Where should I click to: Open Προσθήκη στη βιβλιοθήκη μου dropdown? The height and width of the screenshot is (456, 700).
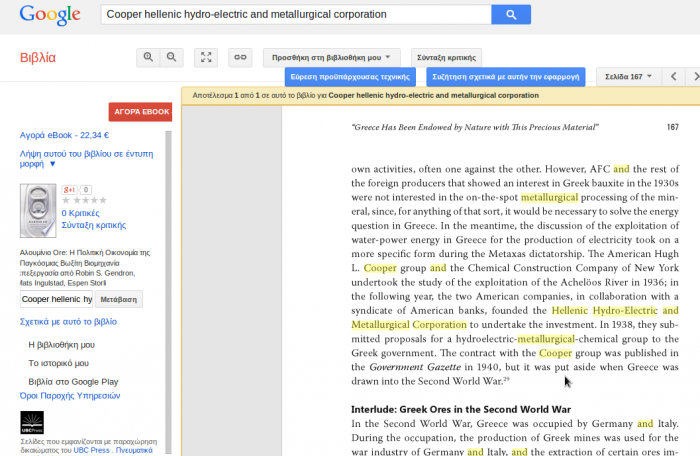point(331,58)
